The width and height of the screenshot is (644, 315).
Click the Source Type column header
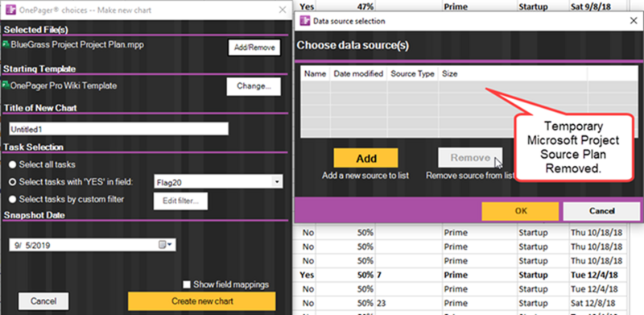[412, 74]
